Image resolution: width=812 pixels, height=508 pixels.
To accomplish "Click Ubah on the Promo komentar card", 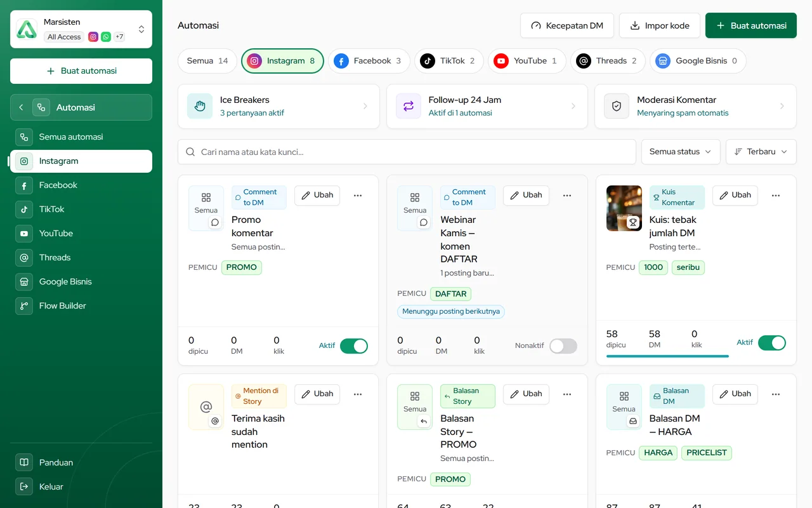I will pos(317,196).
